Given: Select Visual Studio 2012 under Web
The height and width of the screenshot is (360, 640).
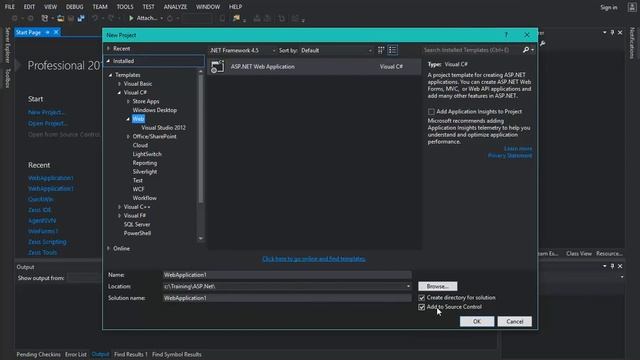Looking at the screenshot, I should pyautogui.click(x=163, y=128).
